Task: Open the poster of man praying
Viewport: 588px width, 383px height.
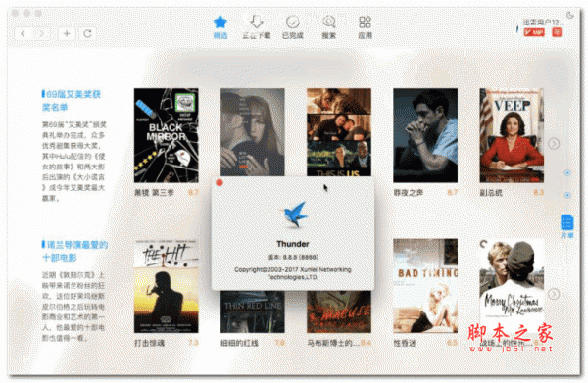Action: pyautogui.click(x=425, y=135)
